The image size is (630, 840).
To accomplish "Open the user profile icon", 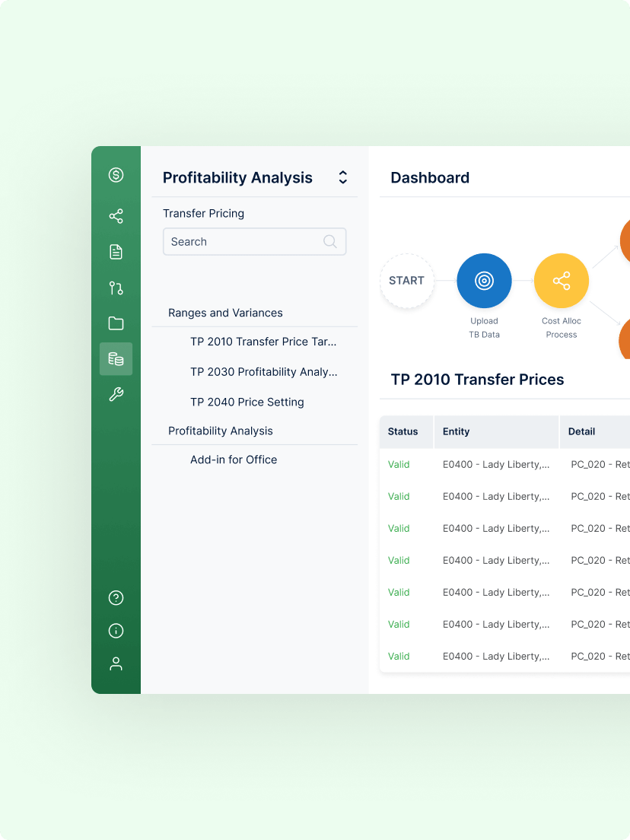I will pos(116,663).
